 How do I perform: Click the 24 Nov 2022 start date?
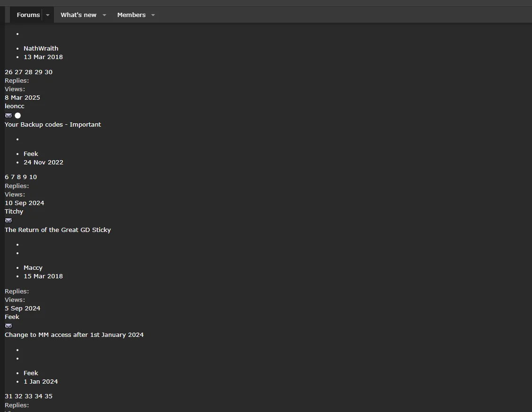point(43,162)
